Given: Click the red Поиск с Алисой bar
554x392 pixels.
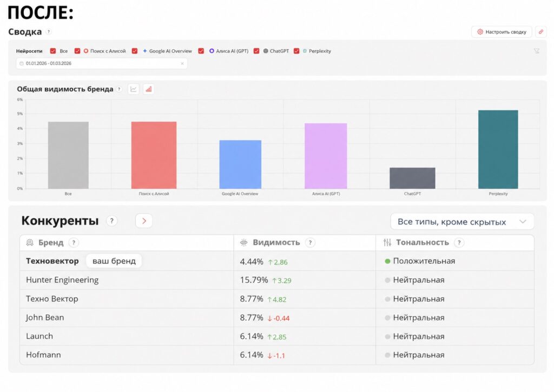Looking at the screenshot, I should (154, 155).
